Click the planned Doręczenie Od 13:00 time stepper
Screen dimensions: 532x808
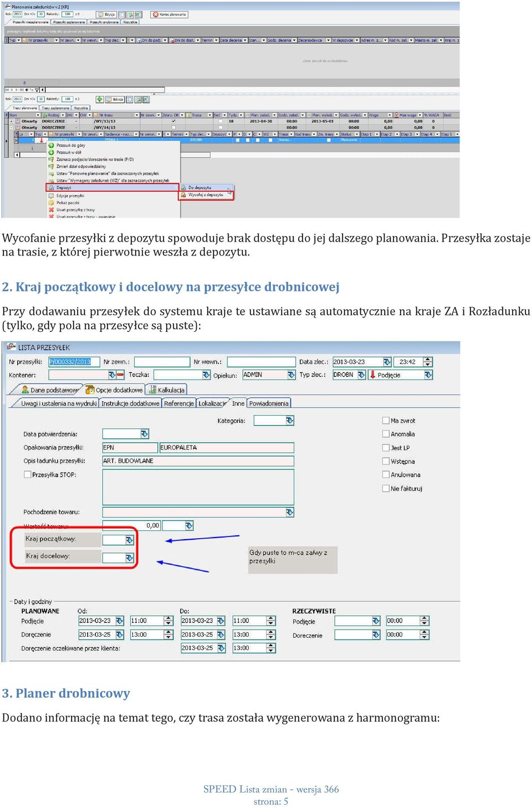(168, 635)
